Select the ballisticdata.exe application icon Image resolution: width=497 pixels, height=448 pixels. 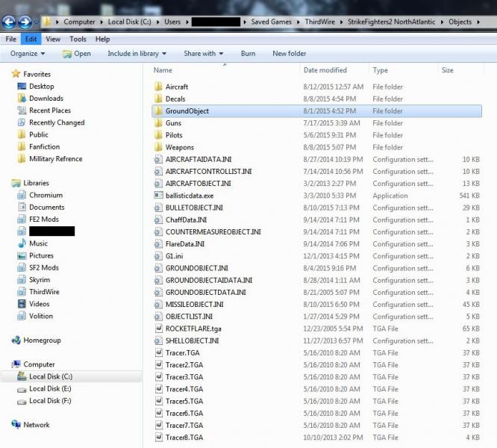(x=158, y=196)
